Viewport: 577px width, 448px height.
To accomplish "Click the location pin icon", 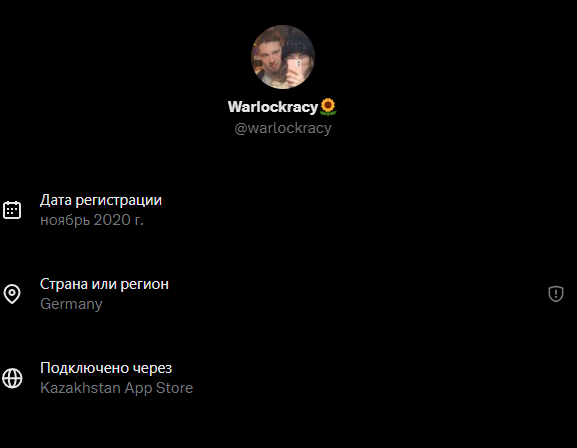I will click(12, 294).
